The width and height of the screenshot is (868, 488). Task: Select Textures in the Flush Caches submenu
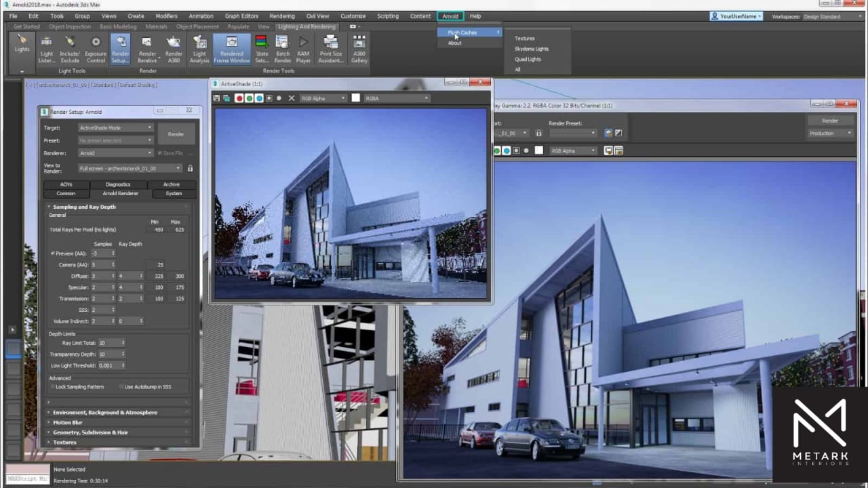coord(524,39)
